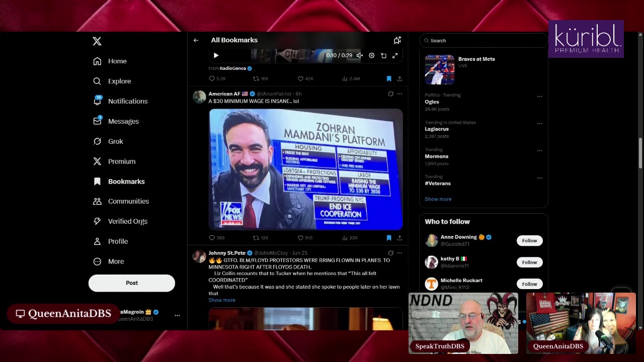
Task: Repost the post with 16K reposts
Action: [x=261, y=79]
